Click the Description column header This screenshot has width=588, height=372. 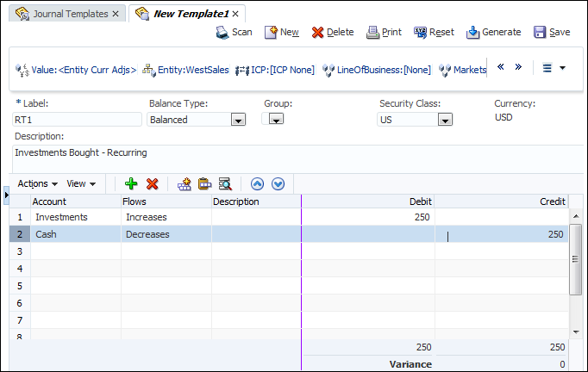257,201
